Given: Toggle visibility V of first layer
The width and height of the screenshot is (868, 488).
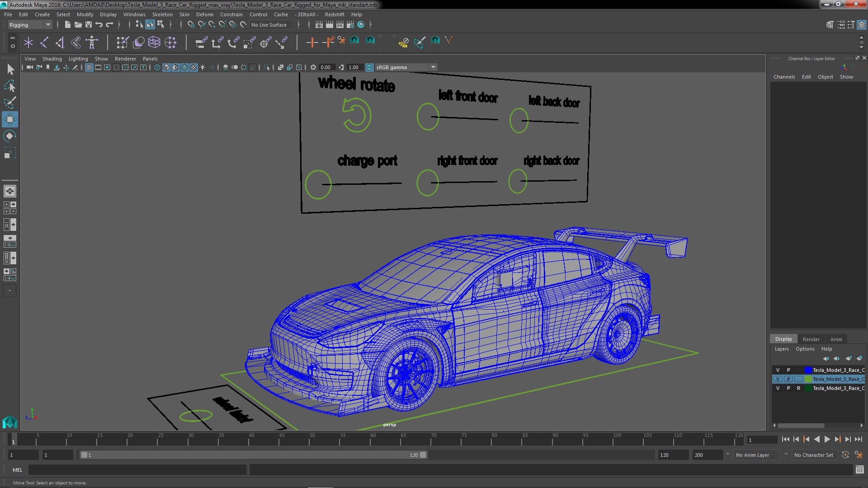Looking at the screenshot, I should 778,370.
